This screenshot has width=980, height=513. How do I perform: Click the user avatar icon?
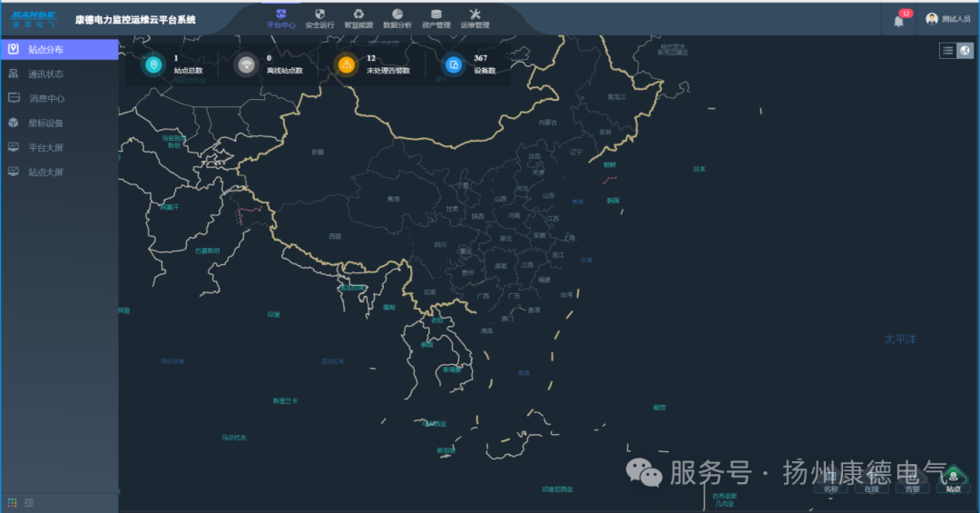point(931,19)
